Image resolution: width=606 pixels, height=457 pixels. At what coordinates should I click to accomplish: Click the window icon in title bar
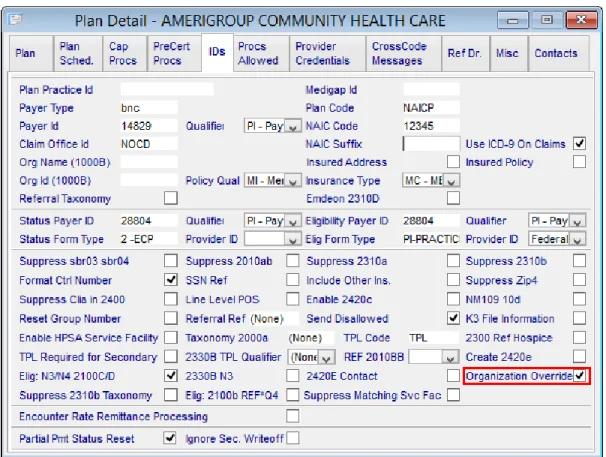16,19
